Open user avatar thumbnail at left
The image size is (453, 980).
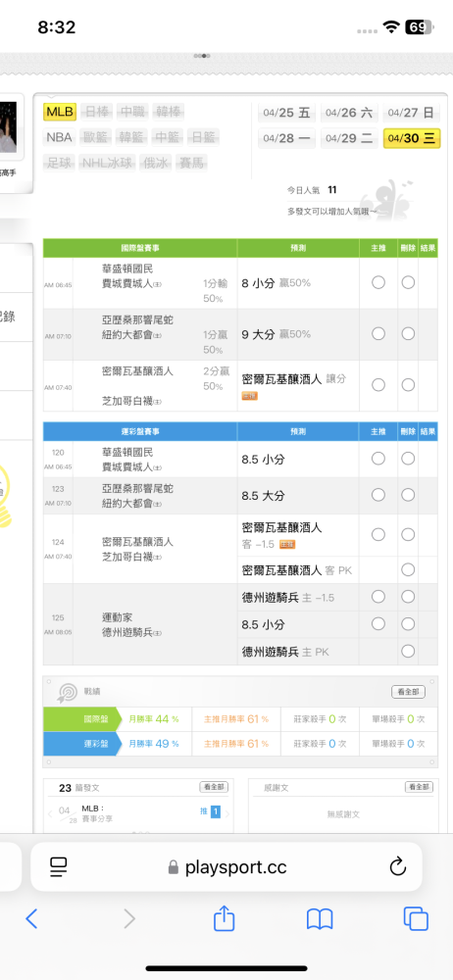[x=8, y=127]
